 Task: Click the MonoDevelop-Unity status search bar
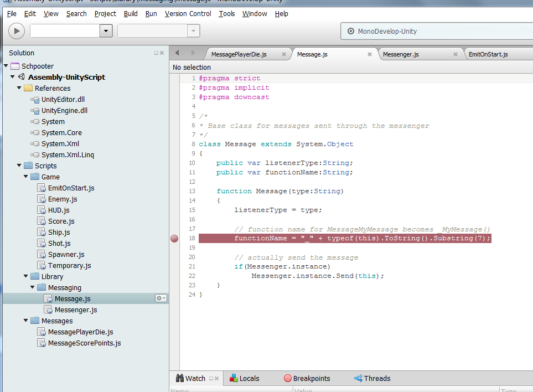(437, 31)
